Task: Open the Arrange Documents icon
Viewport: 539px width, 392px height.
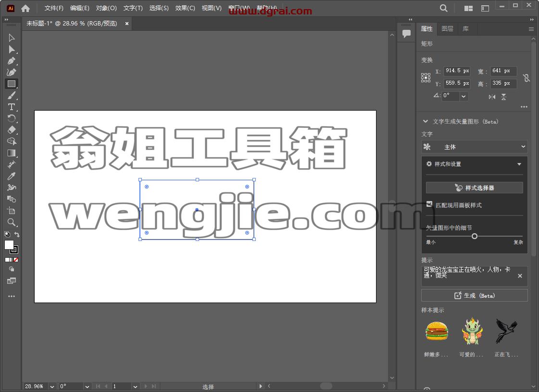Action: click(468, 8)
